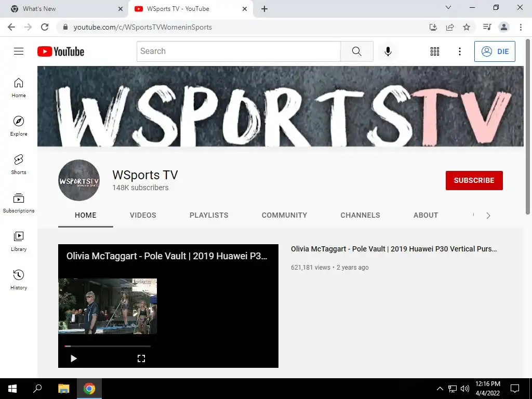Install YouTube app from address bar icon
Screen dimensions: 532x399
point(433,27)
